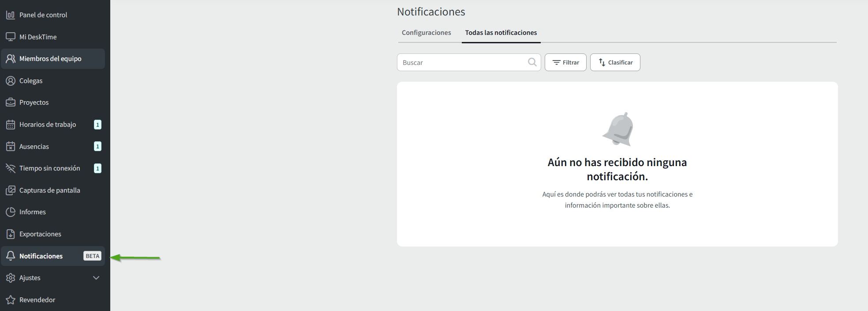
Task: Click the Ausencias badge showing 1
Action: click(x=97, y=146)
